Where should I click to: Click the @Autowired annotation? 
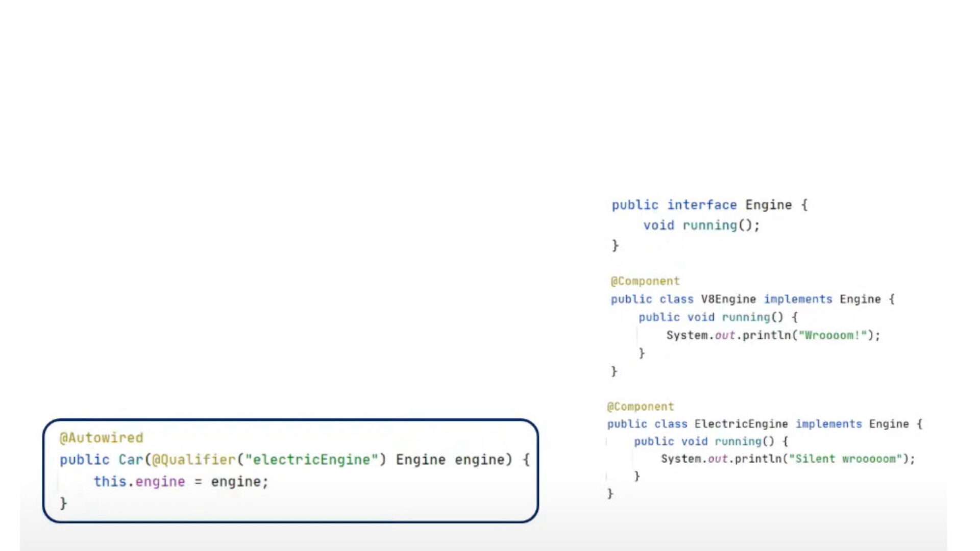(101, 438)
